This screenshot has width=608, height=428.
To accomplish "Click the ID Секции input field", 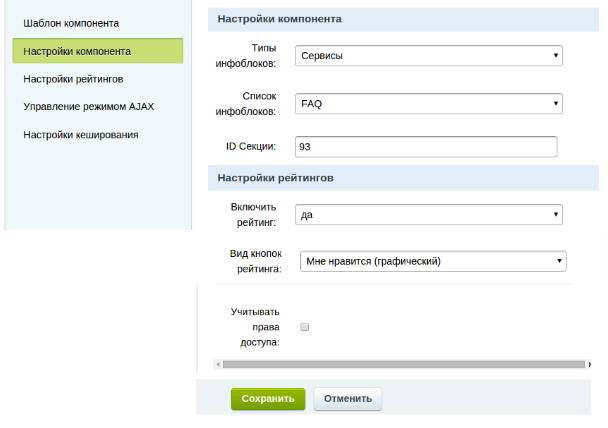I will tap(425, 147).
